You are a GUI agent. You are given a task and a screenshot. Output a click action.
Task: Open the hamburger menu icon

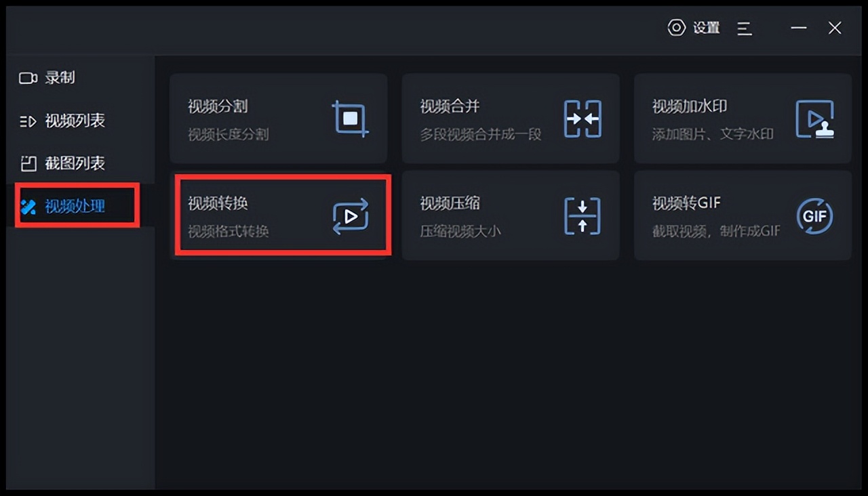[x=745, y=28]
